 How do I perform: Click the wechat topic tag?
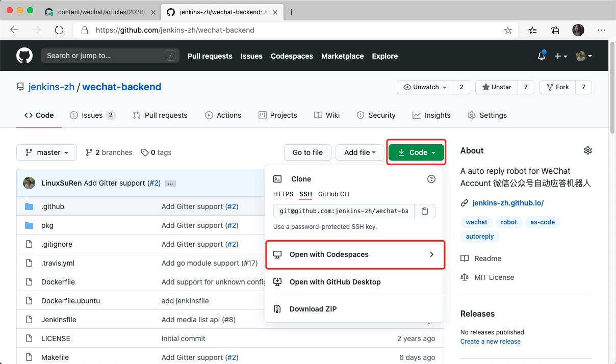(477, 222)
